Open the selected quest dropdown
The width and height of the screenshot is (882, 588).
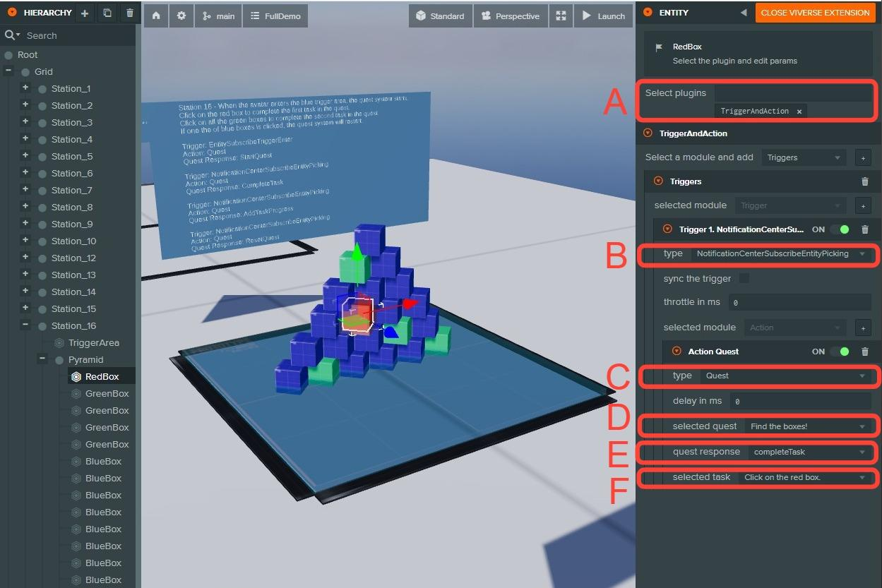[806, 426]
